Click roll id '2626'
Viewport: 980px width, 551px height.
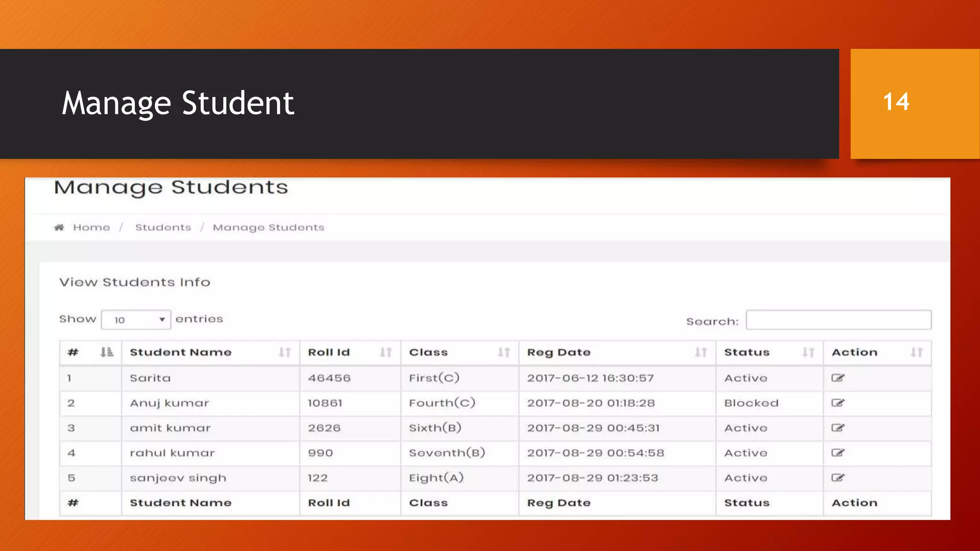coord(324,428)
